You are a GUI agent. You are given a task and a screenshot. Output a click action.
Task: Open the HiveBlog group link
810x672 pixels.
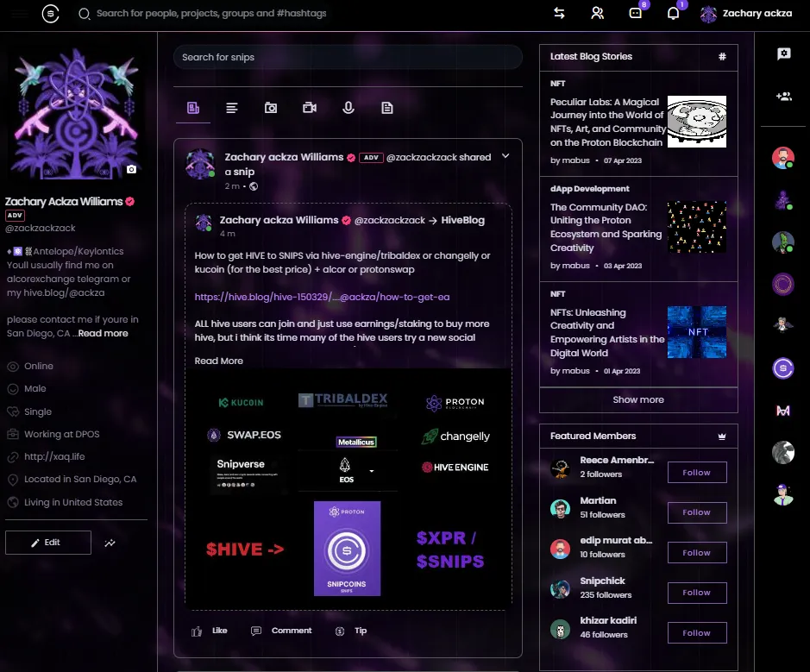click(463, 220)
